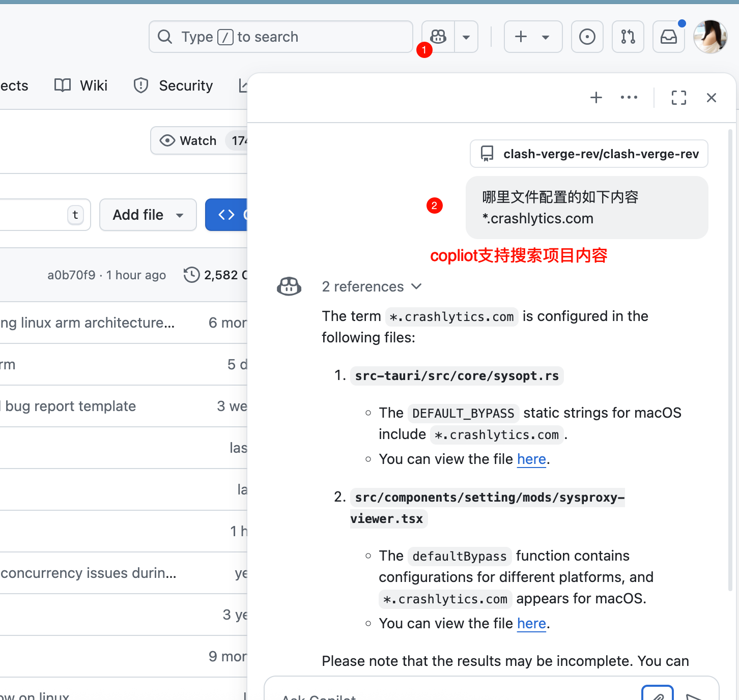Screen dimensions: 739x700
Task: Click the user profile avatar
Action: (x=710, y=37)
